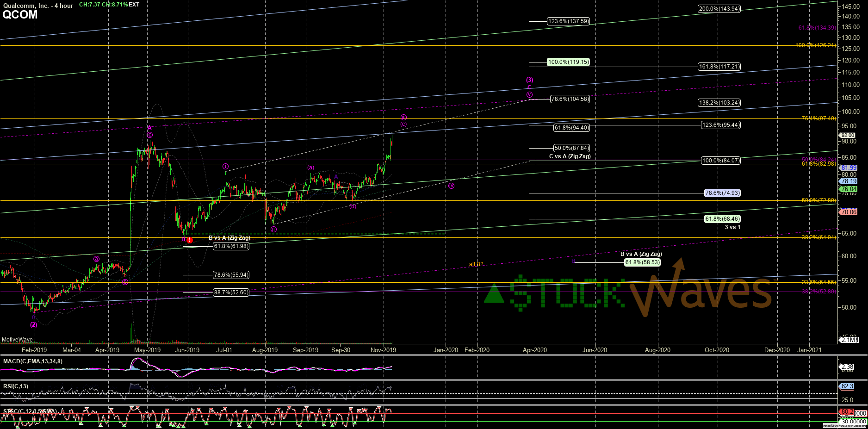
Task: Select the 81.99 price tag
Action: [849, 168]
